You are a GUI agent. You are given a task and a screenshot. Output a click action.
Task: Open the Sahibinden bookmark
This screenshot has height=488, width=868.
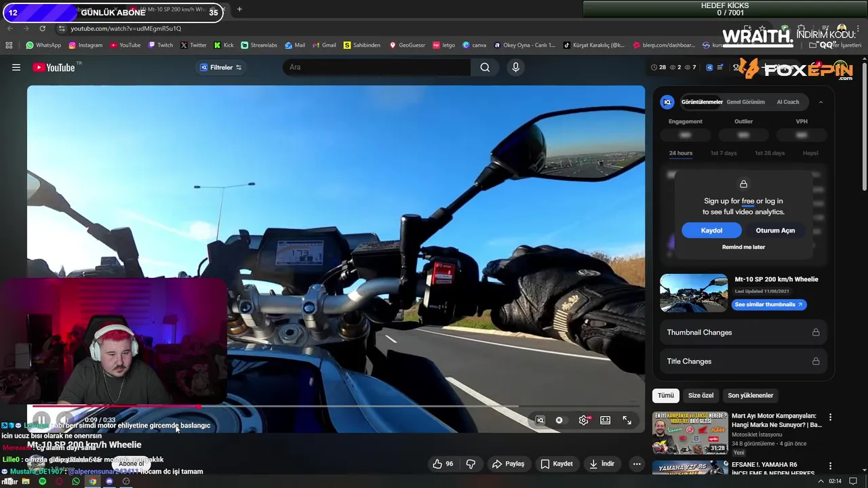pyautogui.click(x=362, y=45)
